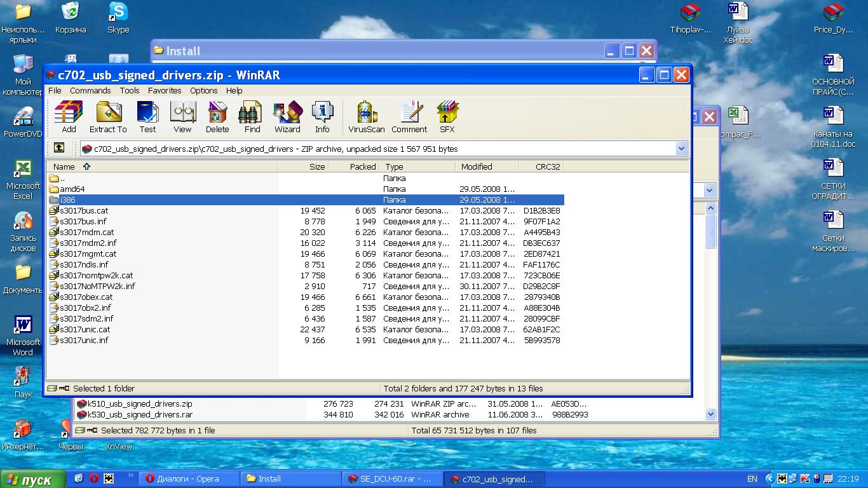Add an archive Comment
Screen dimensions: 868x488
click(x=409, y=117)
